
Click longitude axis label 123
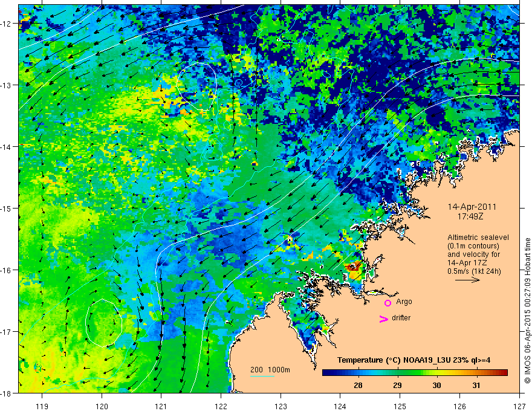click(281, 406)
